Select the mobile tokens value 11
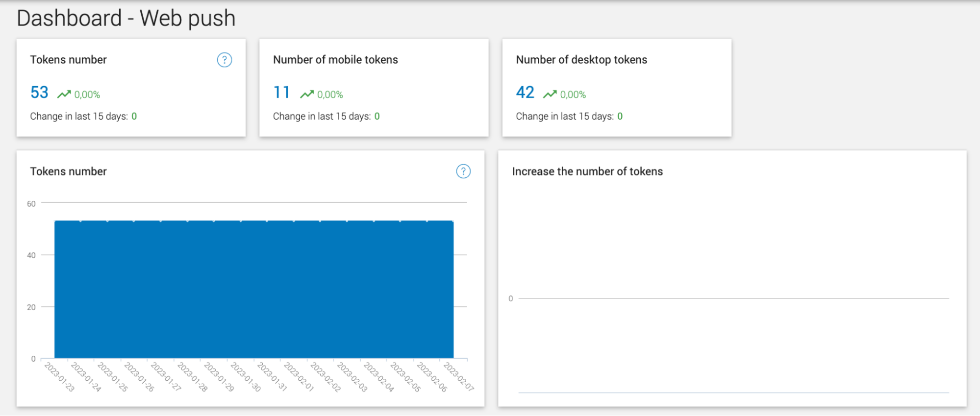The width and height of the screenshot is (980, 416). pos(282,92)
